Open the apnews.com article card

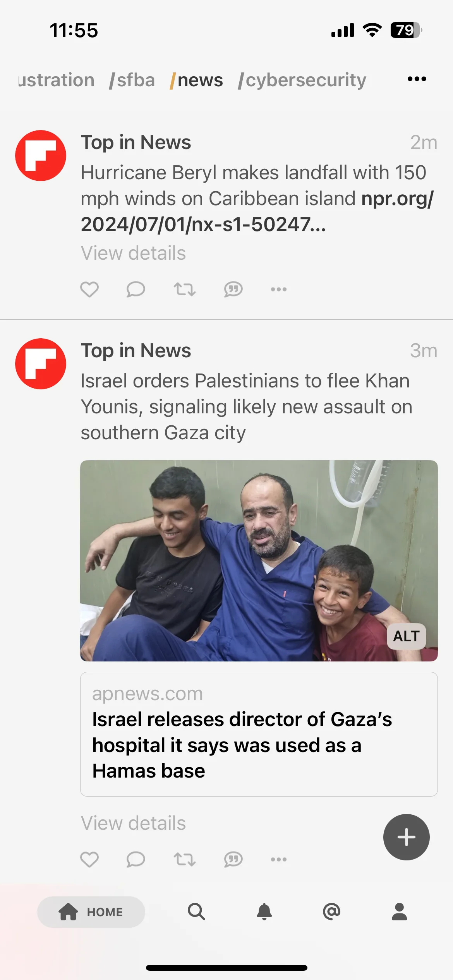coord(259,734)
